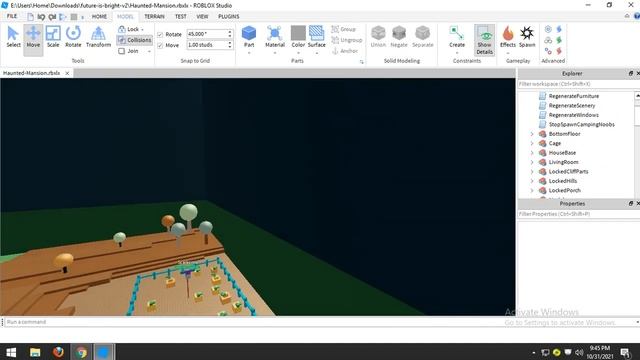Image resolution: width=640 pixels, height=360 pixels.
Task: Click the Rotate increment value field
Action: 207,34
